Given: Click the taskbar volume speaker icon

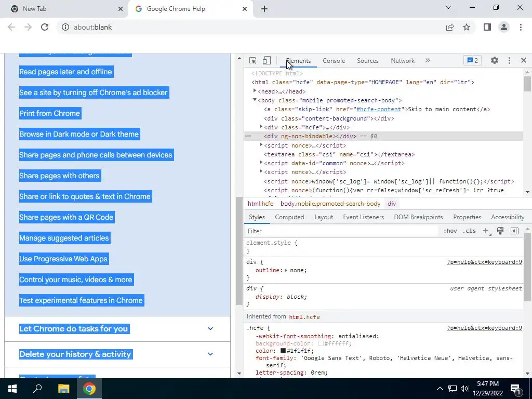Looking at the screenshot, I should (x=464, y=389).
